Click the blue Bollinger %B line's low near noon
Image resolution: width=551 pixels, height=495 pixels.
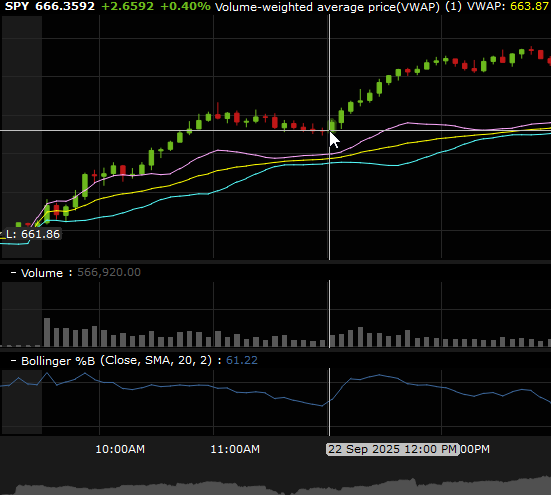(322, 406)
